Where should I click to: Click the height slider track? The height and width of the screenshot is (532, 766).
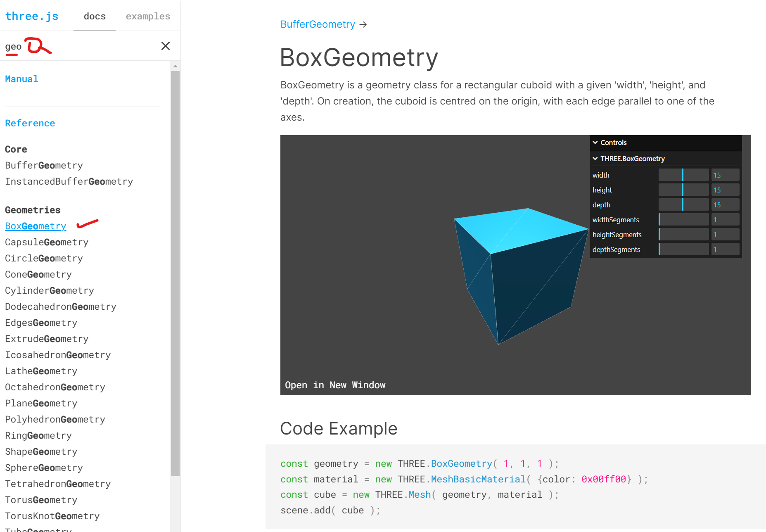[683, 190]
